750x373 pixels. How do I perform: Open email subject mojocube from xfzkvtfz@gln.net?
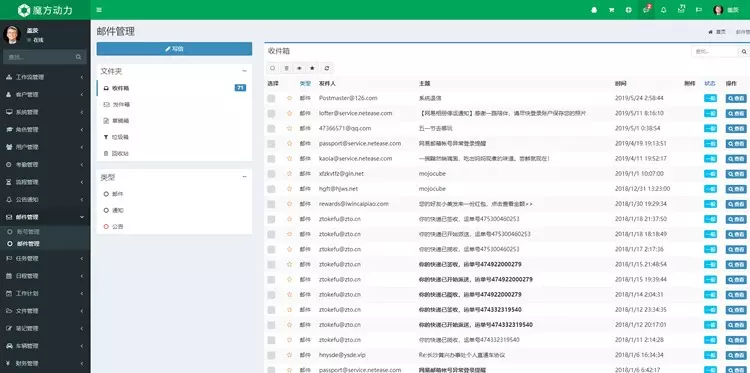click(432, 174)
